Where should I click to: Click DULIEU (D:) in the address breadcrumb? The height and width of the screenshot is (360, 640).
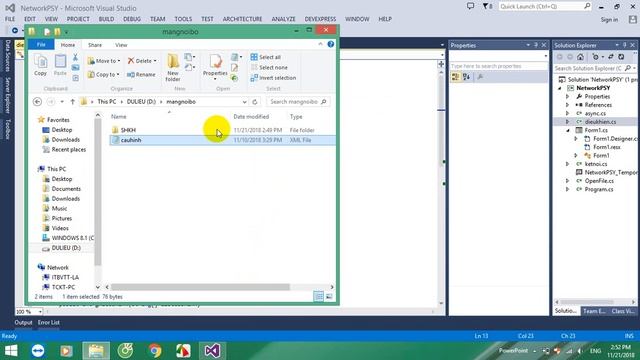click(x=141, y=102)
